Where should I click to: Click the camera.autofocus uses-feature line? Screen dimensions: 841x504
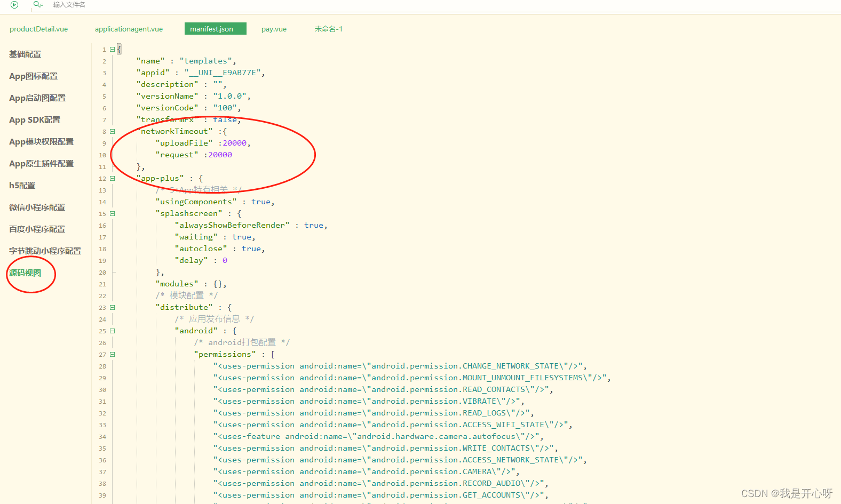pos(378,436)
